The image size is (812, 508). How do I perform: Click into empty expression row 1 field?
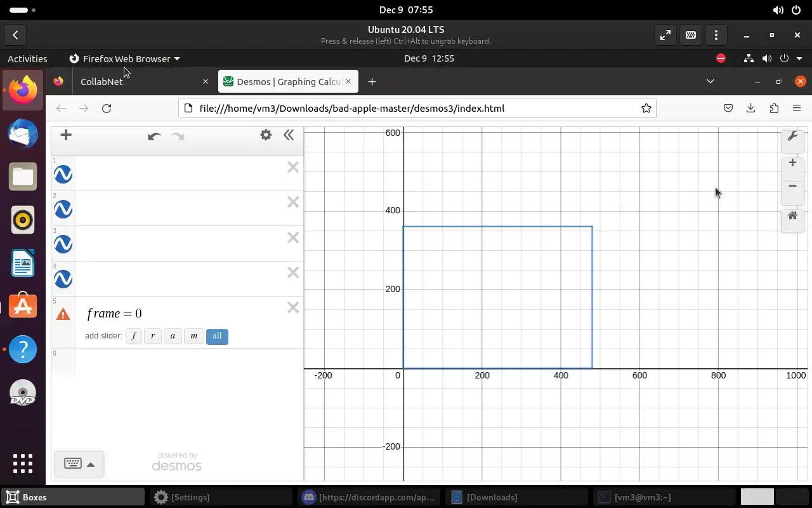(x=180, y=173)
